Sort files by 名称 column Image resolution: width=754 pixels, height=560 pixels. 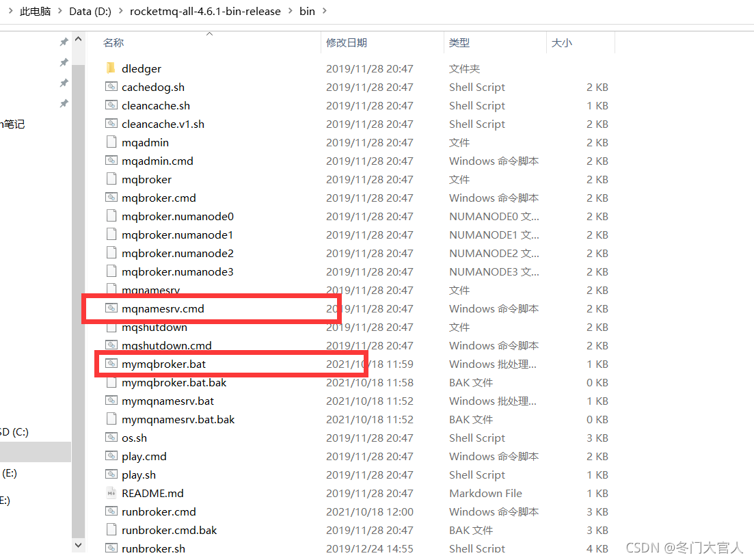coord(113,43)
